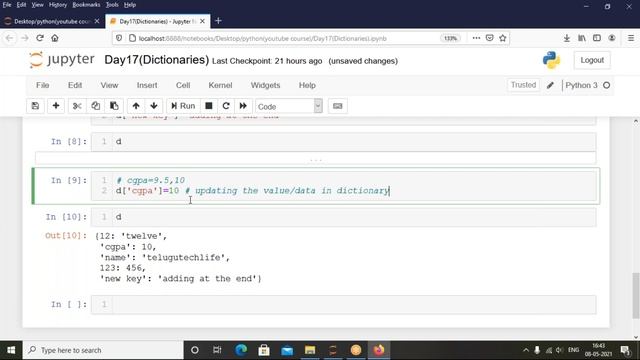Save page to Pocket icon
The height and width of the screenshot is (360, 640).
489,38
